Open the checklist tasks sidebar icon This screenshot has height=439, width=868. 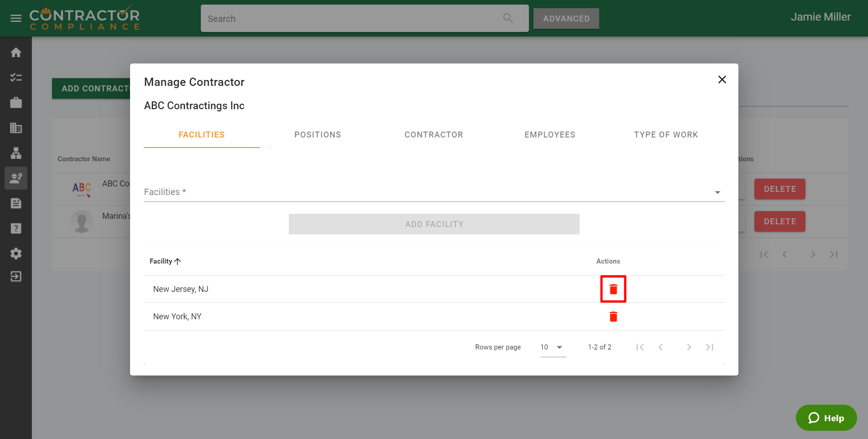click(16, 78)
